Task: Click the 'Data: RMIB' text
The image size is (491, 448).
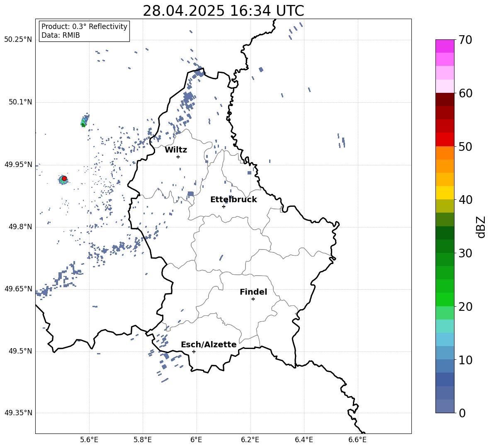Action: [61, 35]
